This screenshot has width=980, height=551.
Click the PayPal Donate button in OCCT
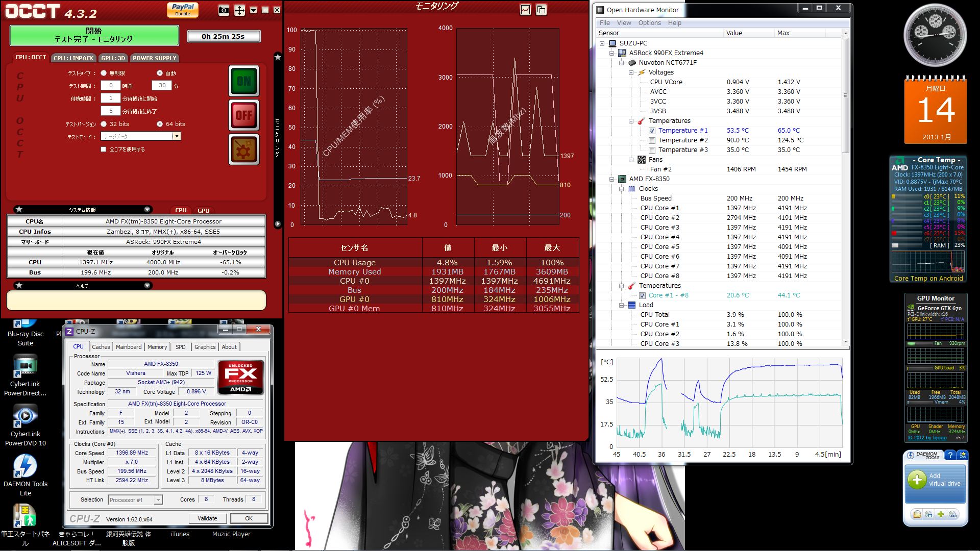coord(182,10)
